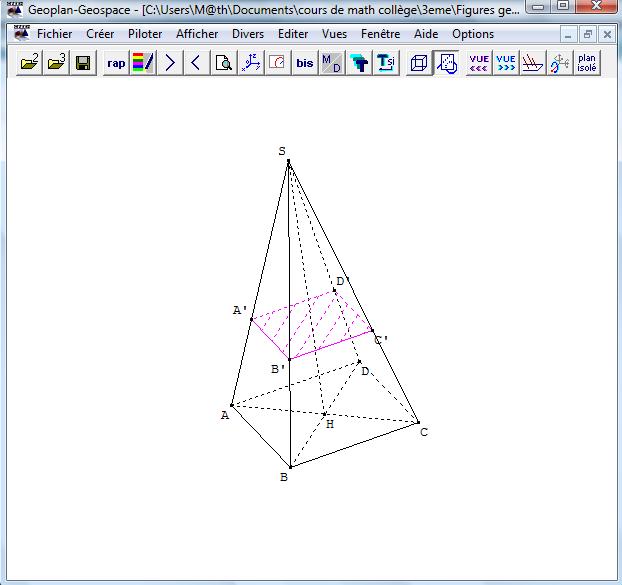Screen dimensions: 622x585
Task: Click the teal 'T' text display icon
Action: 359,63
